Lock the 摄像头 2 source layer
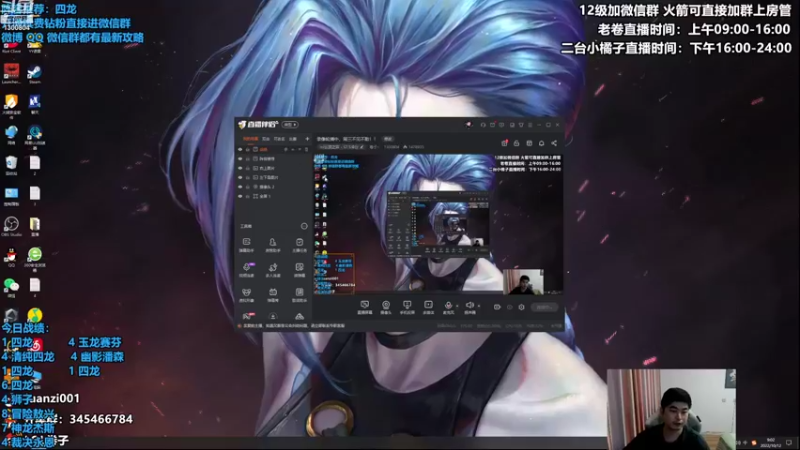 click(247, 187)
